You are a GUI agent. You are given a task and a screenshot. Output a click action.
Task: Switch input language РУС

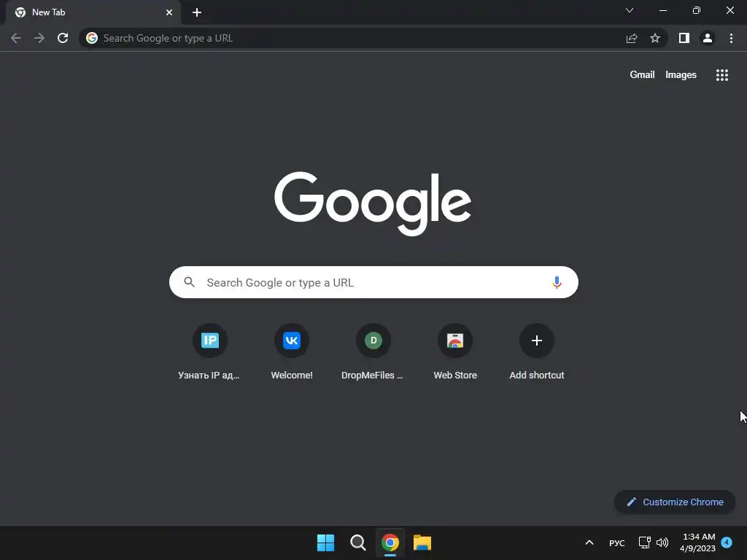tap(616, 542)
